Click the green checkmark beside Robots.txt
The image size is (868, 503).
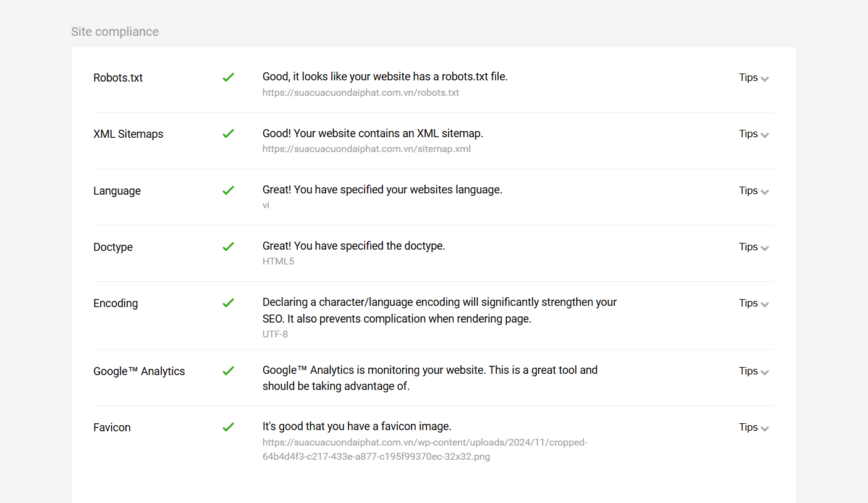[x=228, y=77]
